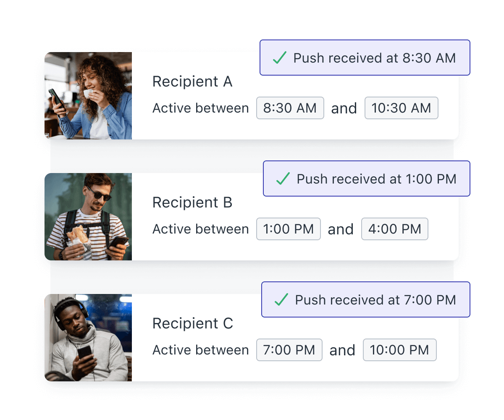Click the green checkmark in Recipient C's push banner
The width and height of the screenshot is (504, 420).
tap(280, 299)
